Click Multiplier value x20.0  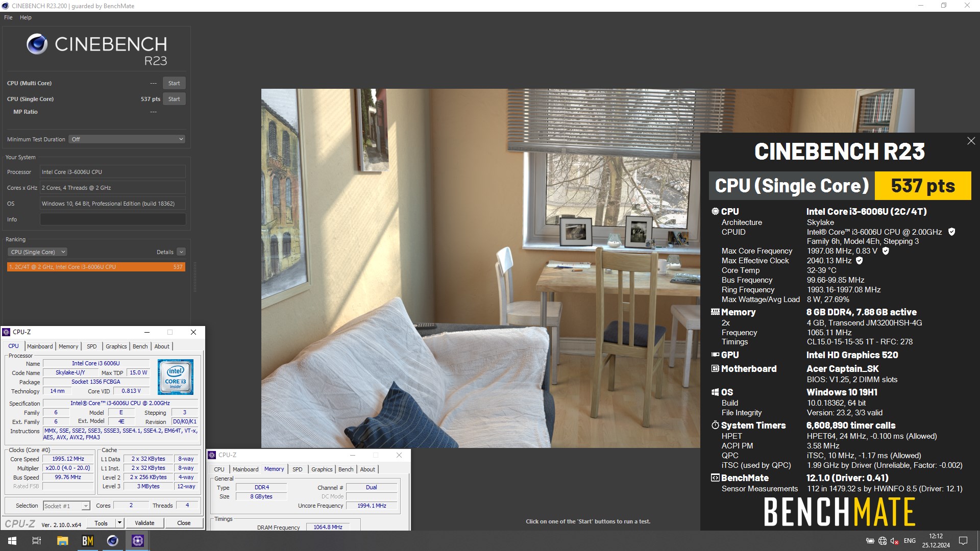click(x=68, y=468)
